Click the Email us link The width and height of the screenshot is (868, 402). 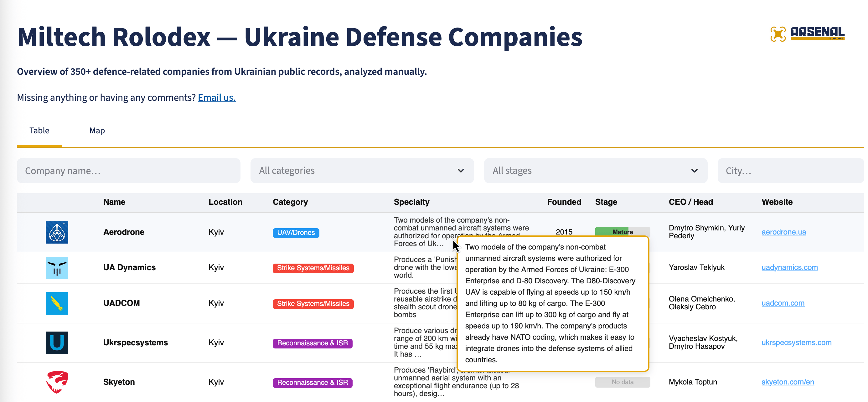click(x=216, y=97)
